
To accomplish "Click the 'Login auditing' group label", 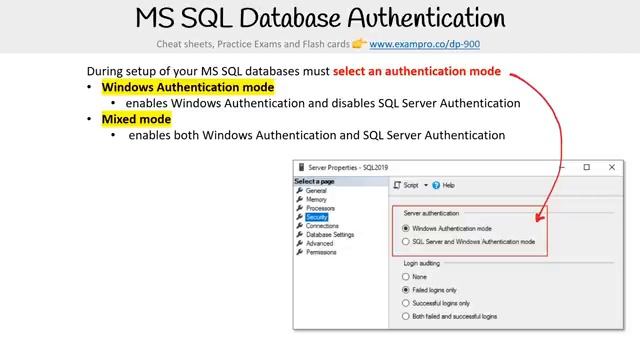I will click(422, 264).
